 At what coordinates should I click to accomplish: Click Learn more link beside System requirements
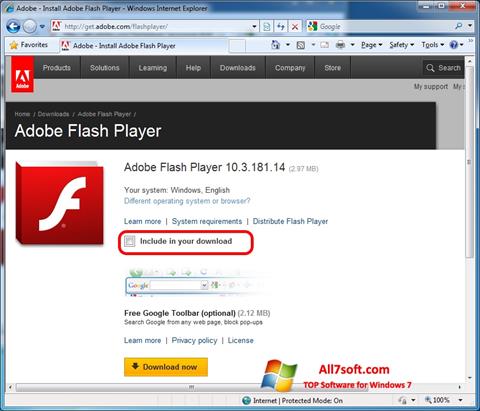[142, 221]
